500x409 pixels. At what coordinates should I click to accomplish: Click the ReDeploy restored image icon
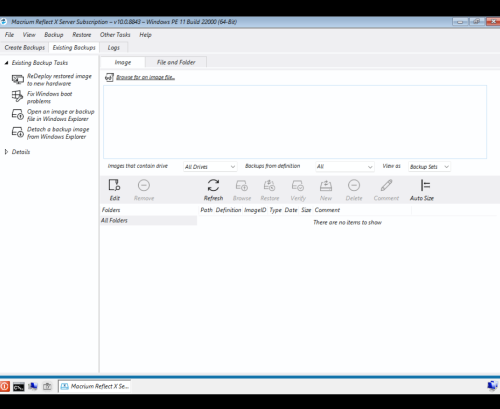point(18,80)
